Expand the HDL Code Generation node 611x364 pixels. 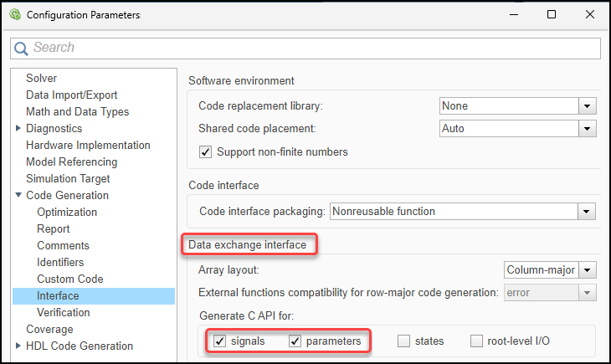pyautogui.click(x=18, y=346)
